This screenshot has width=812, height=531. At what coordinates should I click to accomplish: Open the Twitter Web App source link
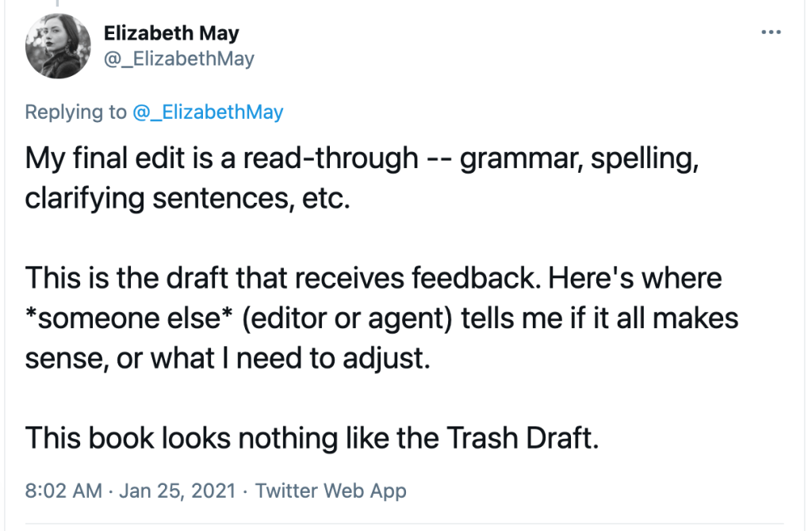click(331, 491)
